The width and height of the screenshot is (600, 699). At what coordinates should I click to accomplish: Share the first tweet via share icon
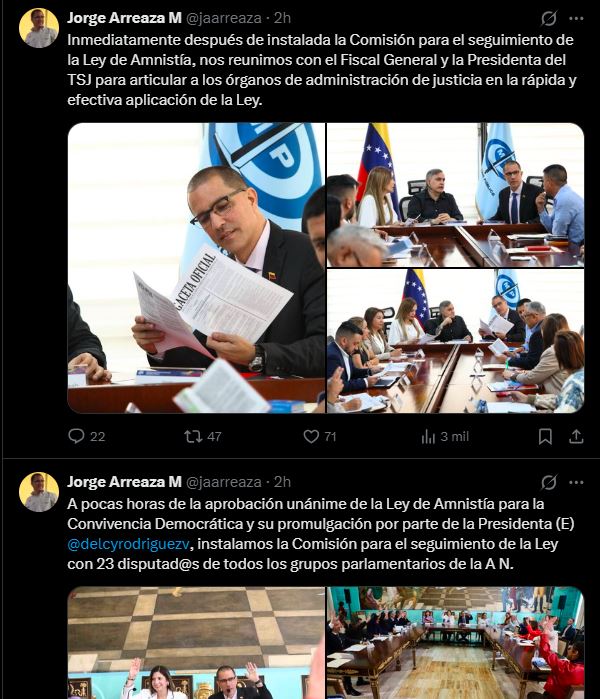576,436
